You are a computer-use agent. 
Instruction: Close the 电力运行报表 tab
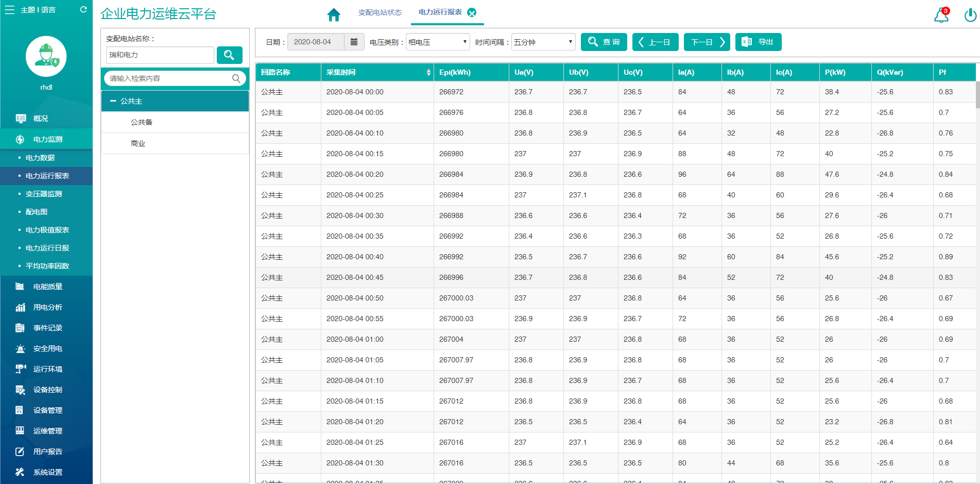pyautogui.click(x=472, y=13)
